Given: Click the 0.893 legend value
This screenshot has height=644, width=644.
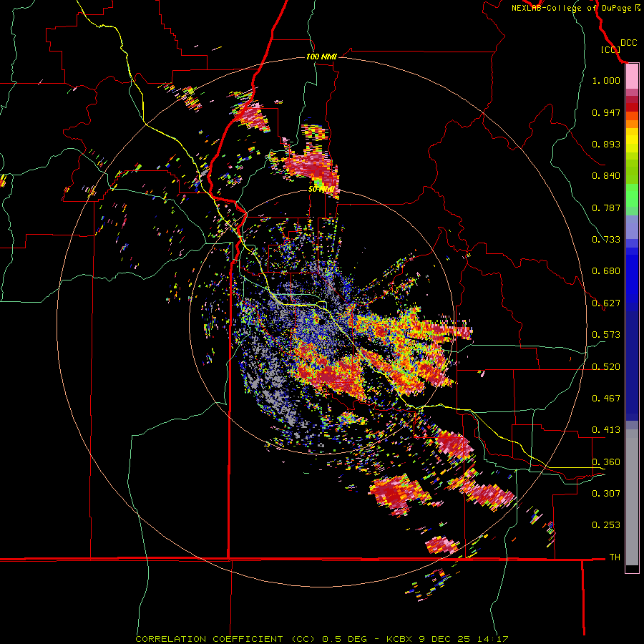Looking at the screenshot, I should (606, 144).
